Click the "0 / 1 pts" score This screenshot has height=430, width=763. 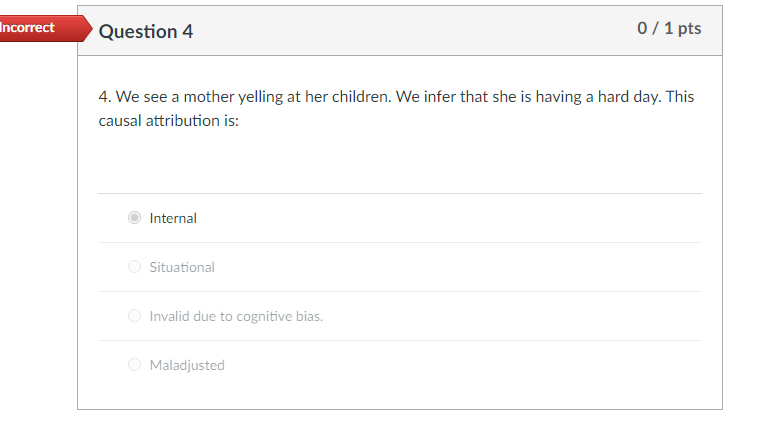coord(669,29)
